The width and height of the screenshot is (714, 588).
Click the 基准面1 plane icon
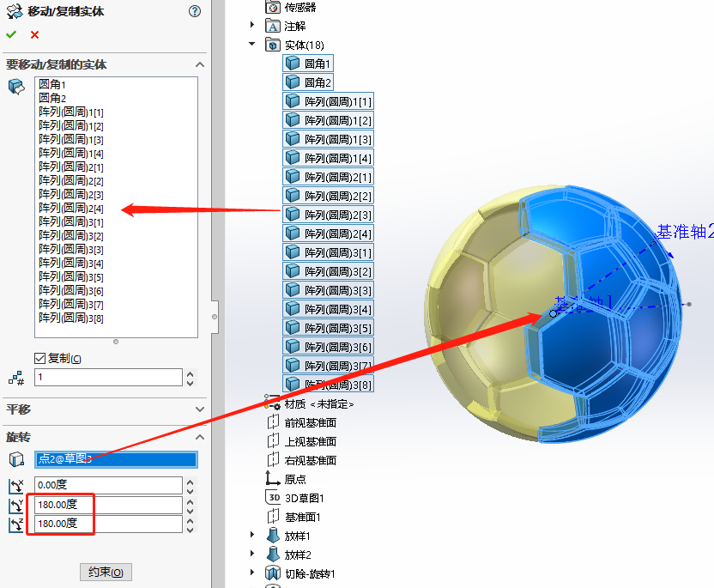click(272, 516)
